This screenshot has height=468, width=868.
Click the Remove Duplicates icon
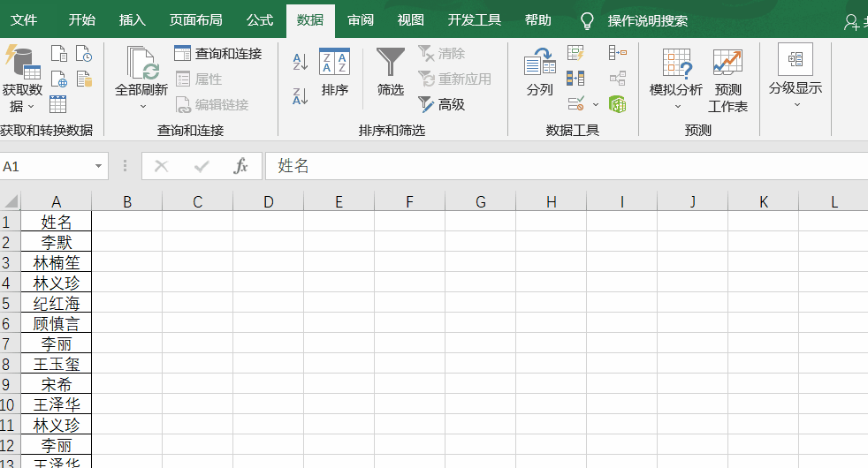pyautogui.click(x=575, y=79)
